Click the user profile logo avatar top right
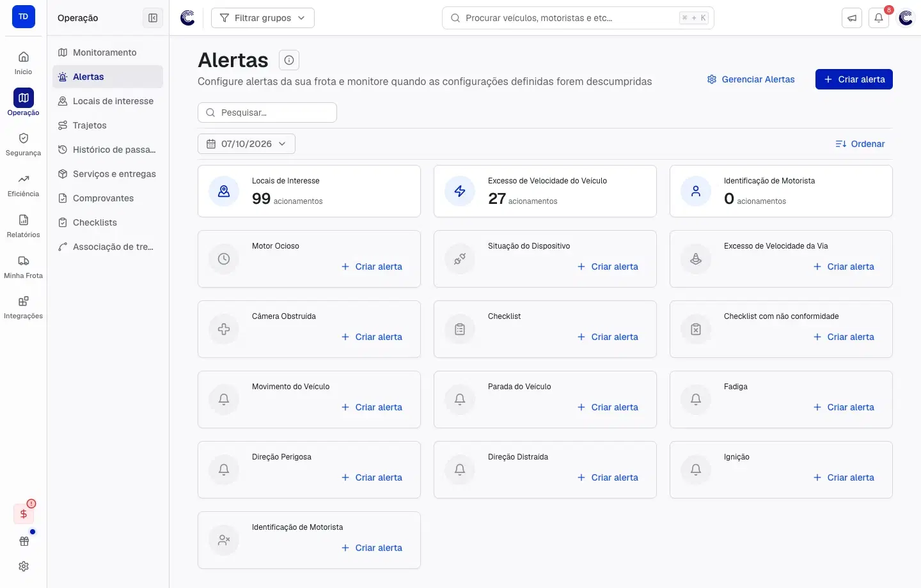 pyautogui.click(x=906, y=18)
